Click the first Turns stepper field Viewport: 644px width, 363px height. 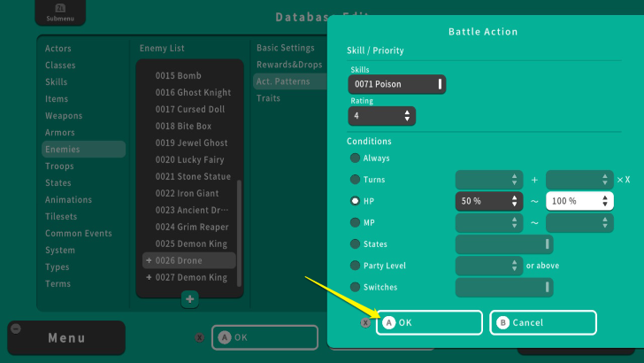488,180
